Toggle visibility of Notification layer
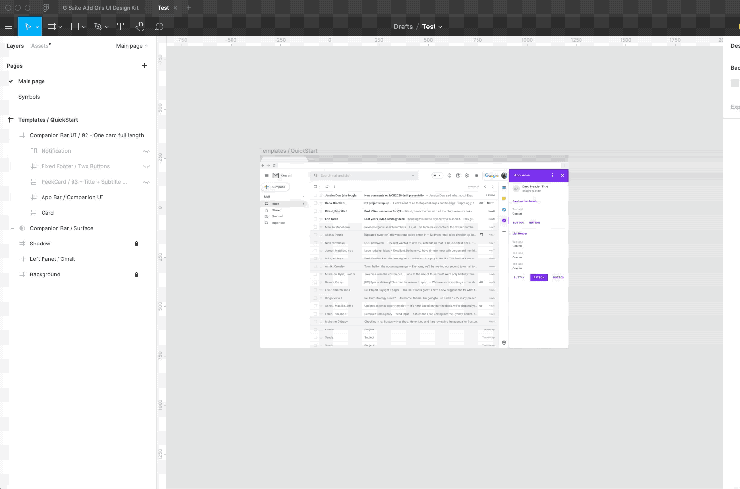The width and height of the screenshot is (740, 489). [146, 151]
